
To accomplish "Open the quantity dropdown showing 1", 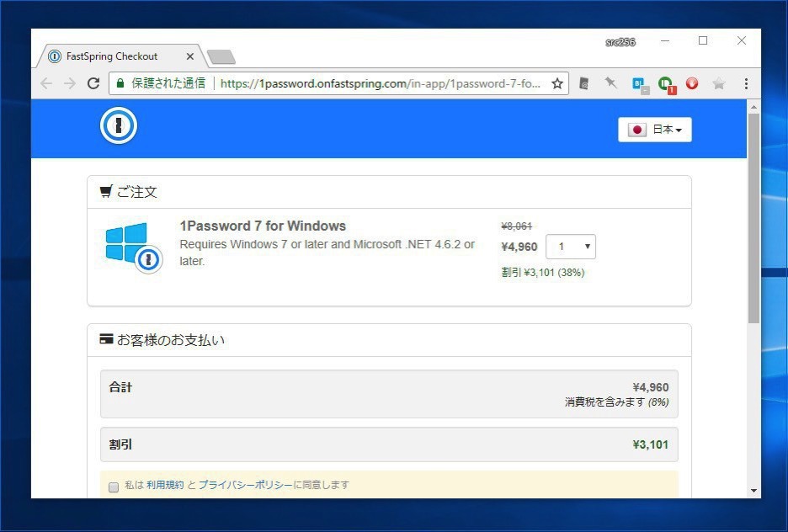I will (571, 247).
